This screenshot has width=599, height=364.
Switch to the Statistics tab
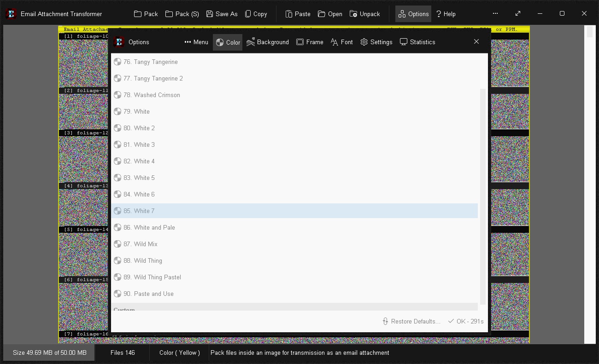417,42
